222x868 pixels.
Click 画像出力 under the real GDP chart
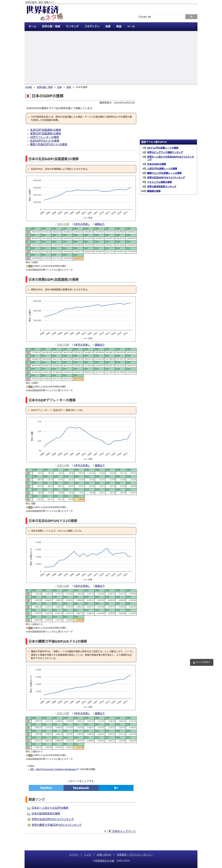coord(100,345)
